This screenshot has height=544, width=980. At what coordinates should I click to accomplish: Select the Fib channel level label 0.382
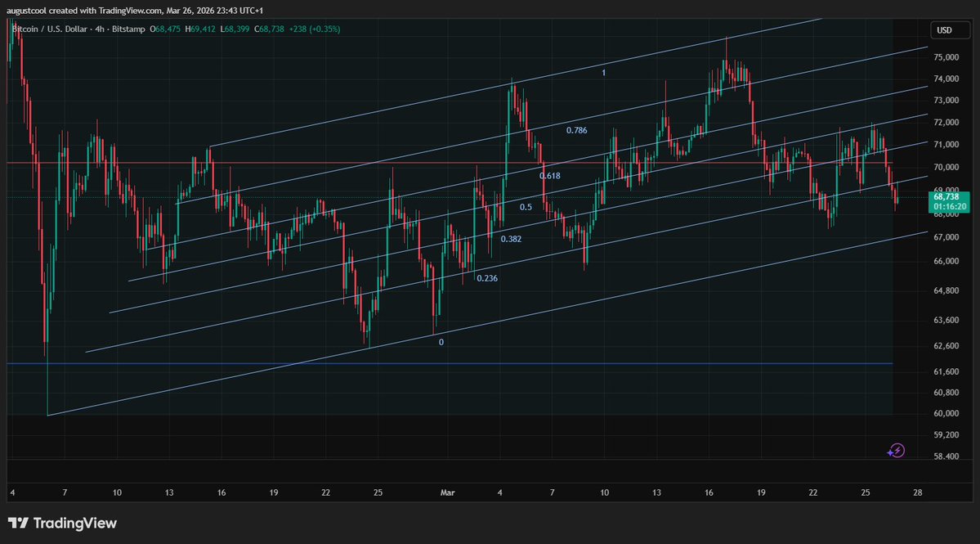click(511, 239)
